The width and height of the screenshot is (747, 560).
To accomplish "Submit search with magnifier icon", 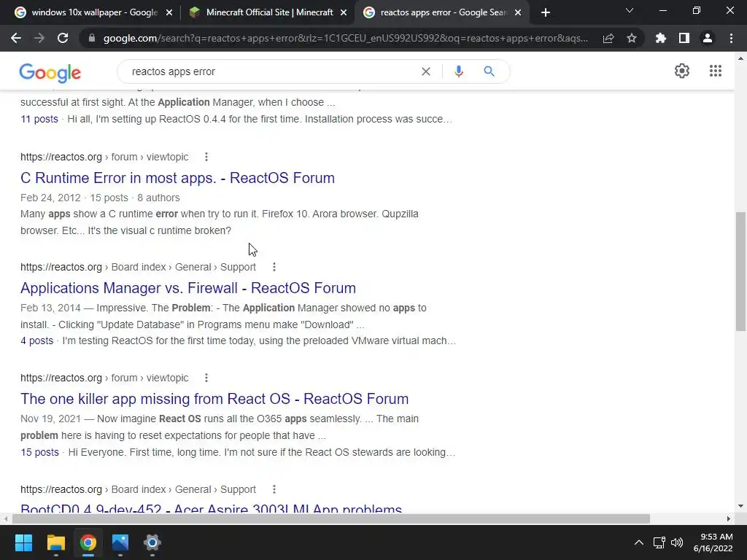I will pos(489,71).
